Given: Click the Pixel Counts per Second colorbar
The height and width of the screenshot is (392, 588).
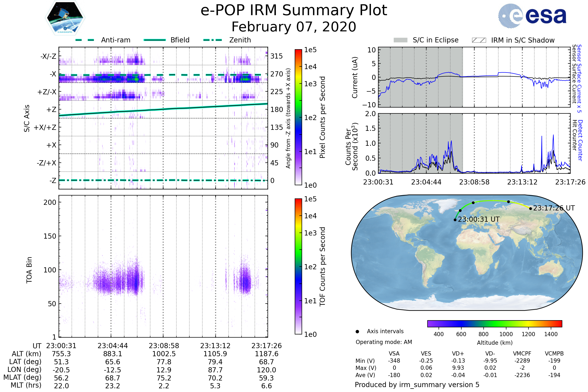Looking at the screenshot, I should pos(298,117).
